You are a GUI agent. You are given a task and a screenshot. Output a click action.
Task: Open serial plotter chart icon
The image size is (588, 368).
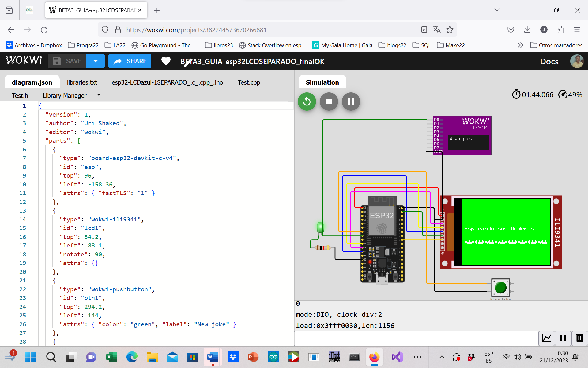pyautogui.click(x=547, y=338)
